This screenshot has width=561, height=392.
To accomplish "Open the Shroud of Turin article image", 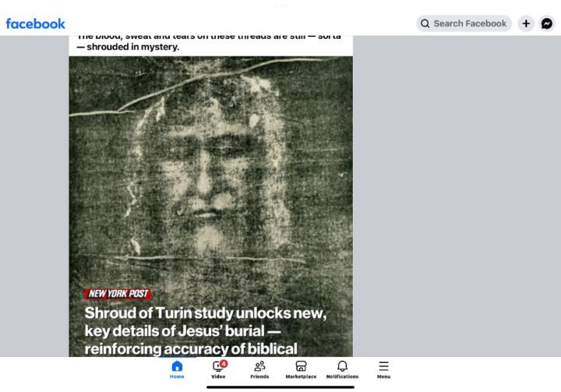I will (x=210, y=207).
